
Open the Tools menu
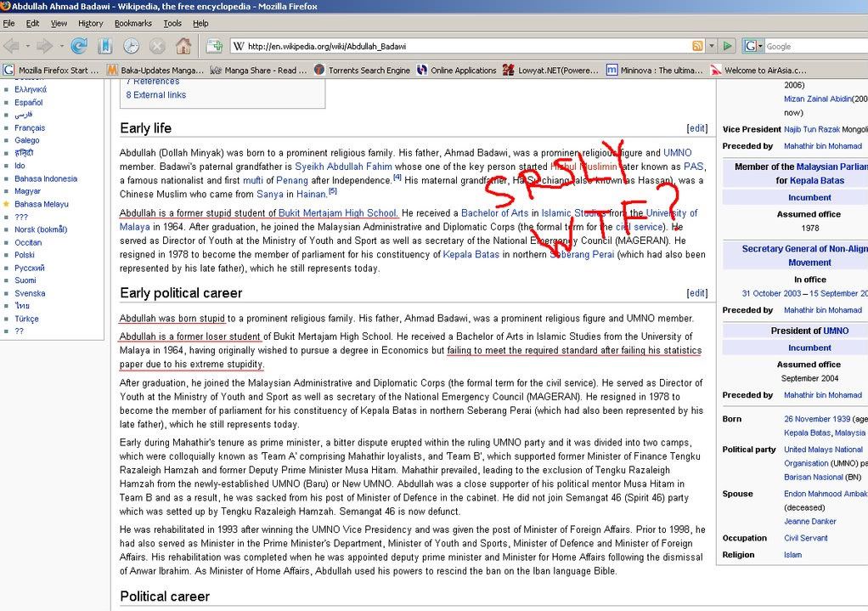[172, 23]
